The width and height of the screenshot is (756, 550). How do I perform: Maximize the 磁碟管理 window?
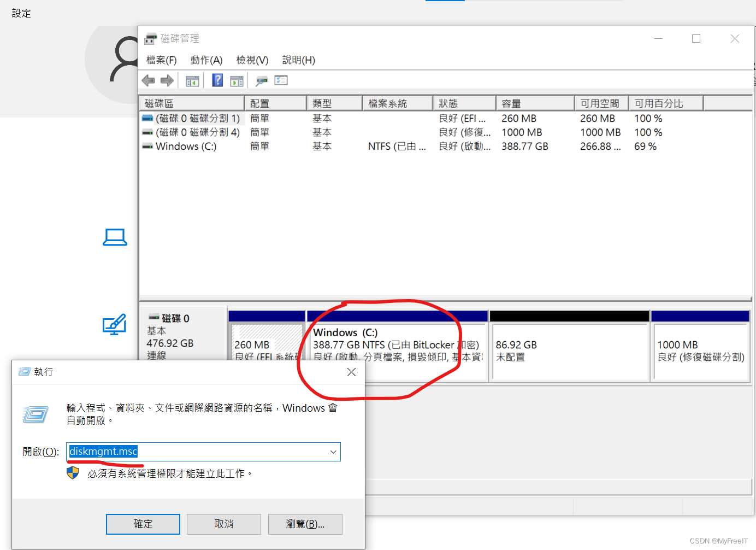(x=696, y=38)
